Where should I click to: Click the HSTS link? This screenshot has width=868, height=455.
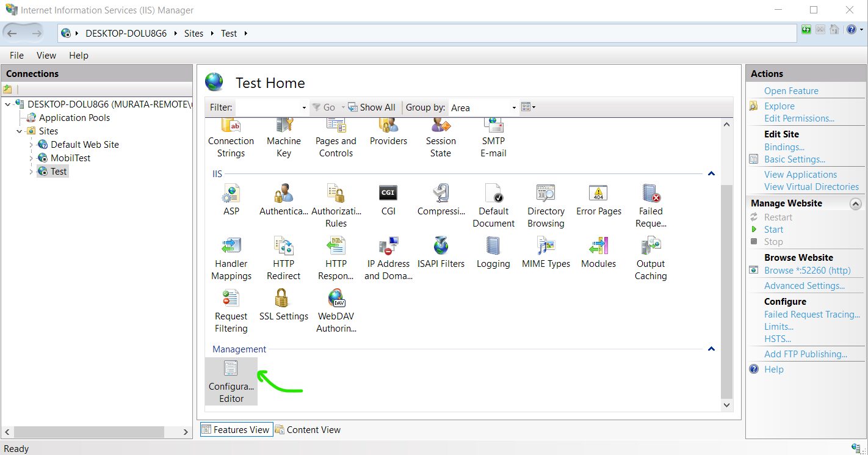coord(777,339)
